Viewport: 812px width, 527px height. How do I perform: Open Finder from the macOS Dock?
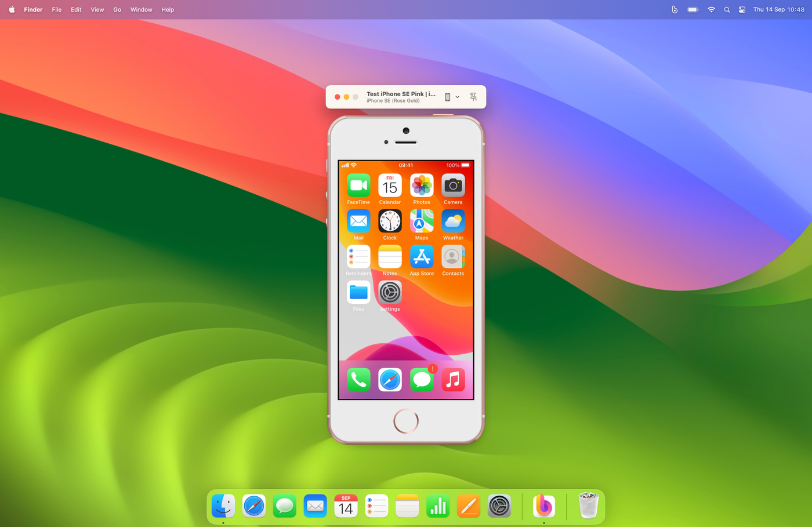(223, 506)
